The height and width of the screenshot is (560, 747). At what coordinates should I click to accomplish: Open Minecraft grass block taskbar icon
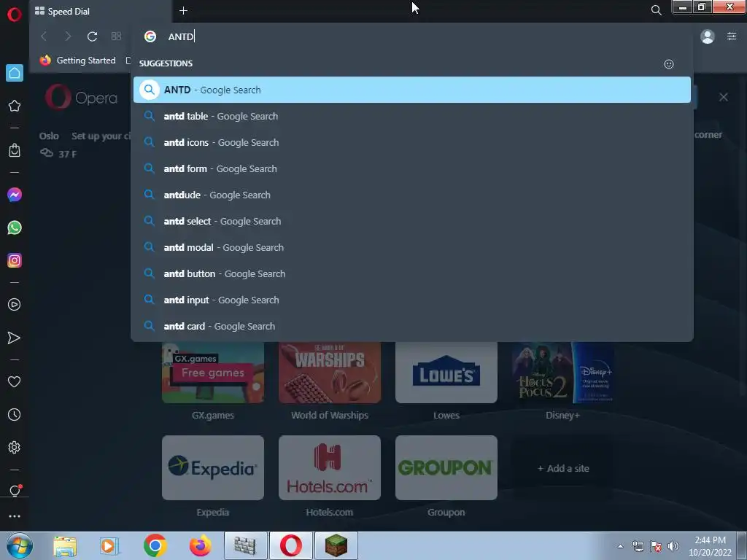(x=336, y=545)
